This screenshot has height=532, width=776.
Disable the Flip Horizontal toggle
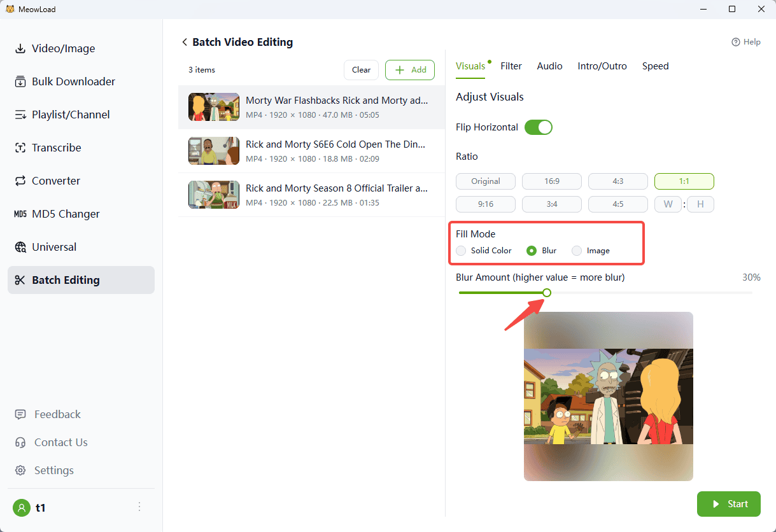[538, 127]
